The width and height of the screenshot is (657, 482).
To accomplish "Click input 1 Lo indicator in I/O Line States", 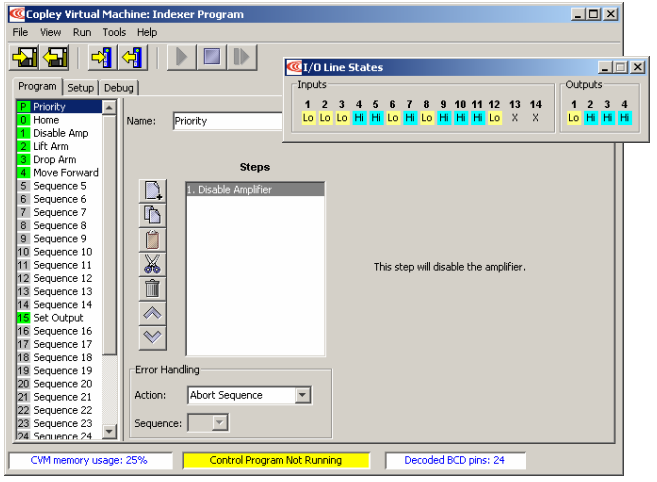I will click(x=308, y=118).
